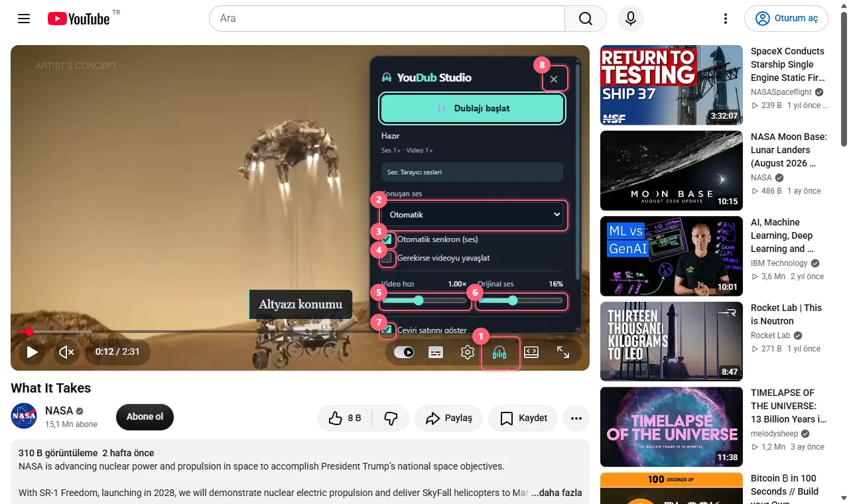
Task: Enter fullscreen mode
Action: point(563,352)
